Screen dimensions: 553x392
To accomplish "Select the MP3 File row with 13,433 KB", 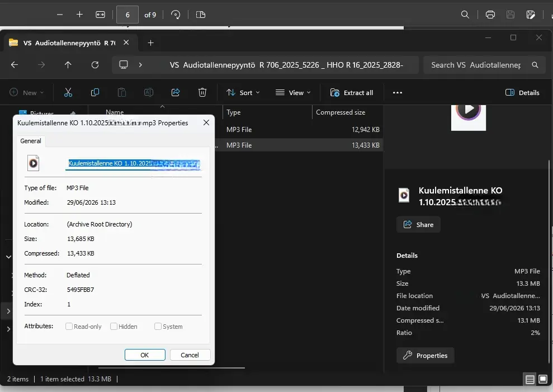I will [299, 145].
